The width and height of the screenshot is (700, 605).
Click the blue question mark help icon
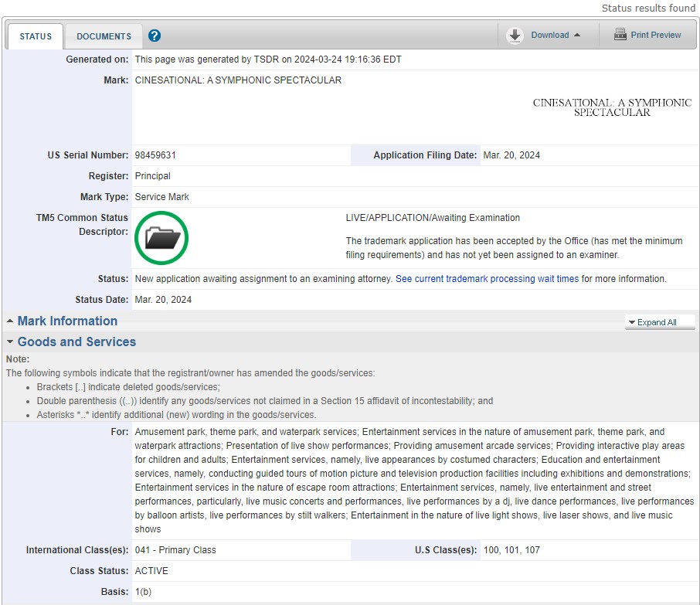(x=155, y=36)
